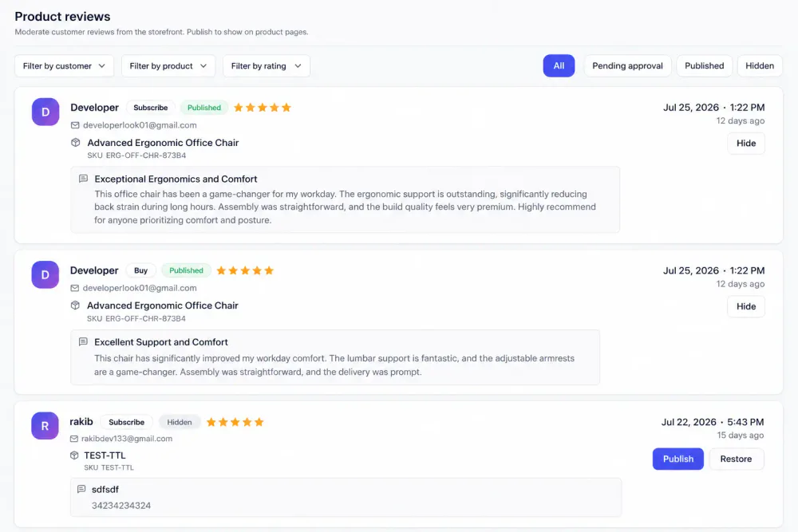The height and width of the screenshot is (532, 798).
Task: Click the mail icon in the Excellent Support review
Action: point(75,288)
